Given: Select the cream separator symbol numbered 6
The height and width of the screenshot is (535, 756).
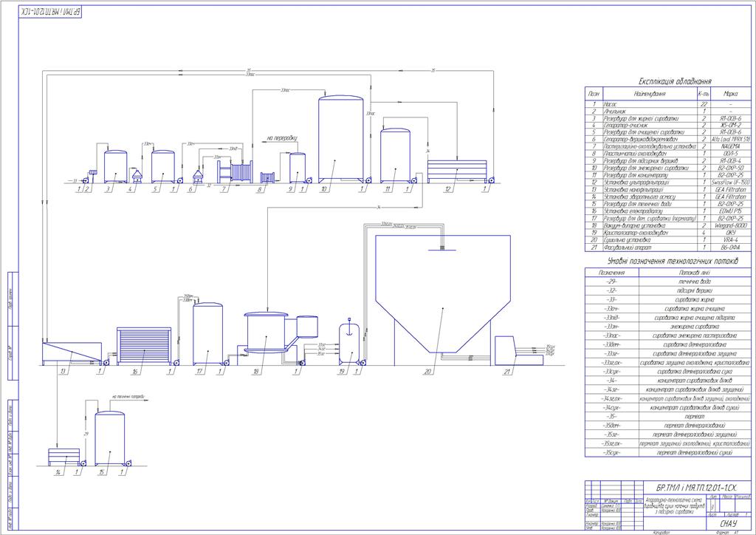Looking at the screenshot, I should pos(197,177).
